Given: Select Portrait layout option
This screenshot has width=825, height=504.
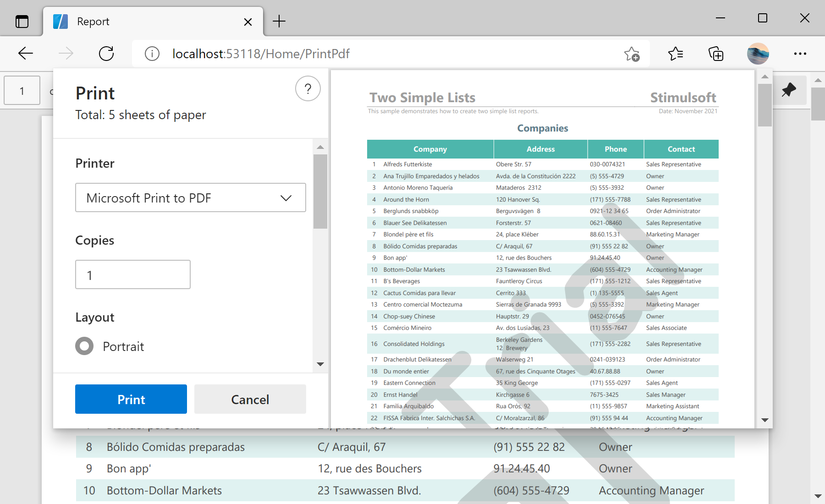Looking at the screenshot, I should (x=84, y=346).
